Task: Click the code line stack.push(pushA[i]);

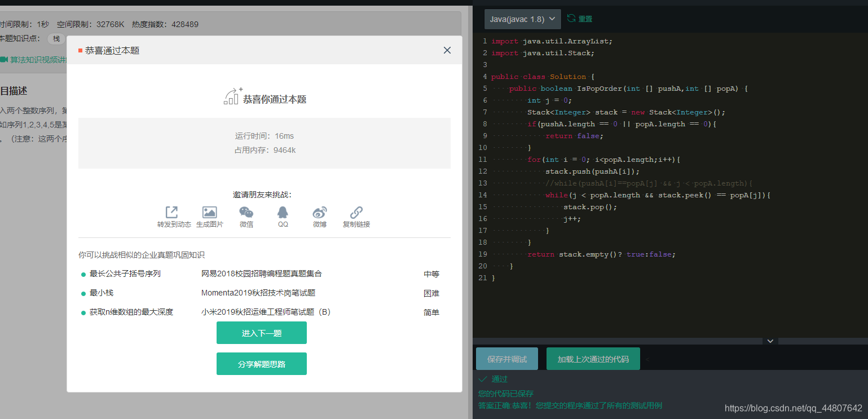Action: click(x=593, y=171)
